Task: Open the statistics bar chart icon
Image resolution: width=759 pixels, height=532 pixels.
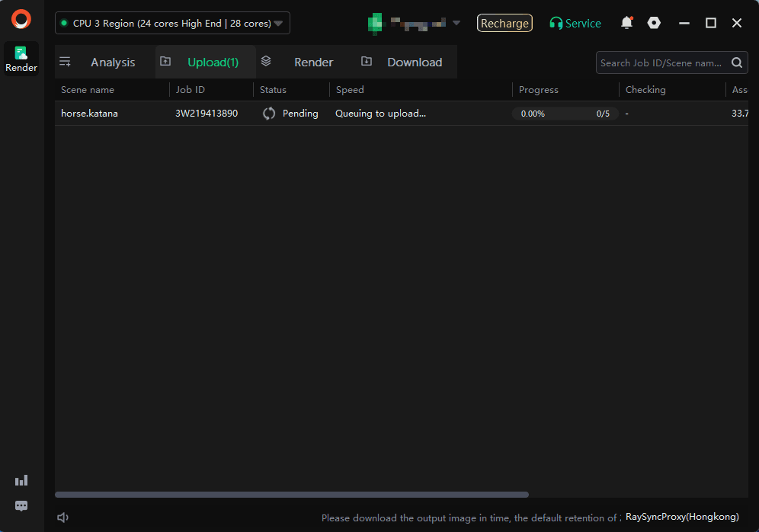Action: click(21, 480)
